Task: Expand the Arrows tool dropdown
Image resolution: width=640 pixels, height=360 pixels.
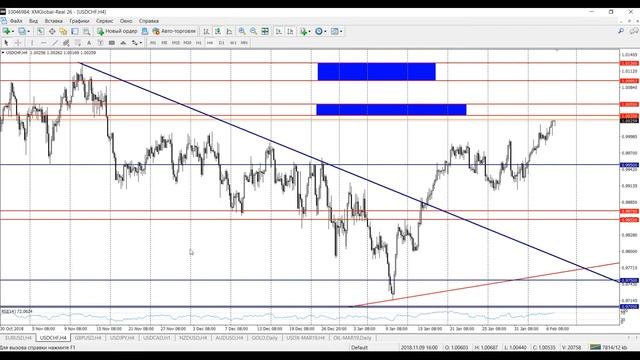Action: pyautogui.click(x=141, y=43)
